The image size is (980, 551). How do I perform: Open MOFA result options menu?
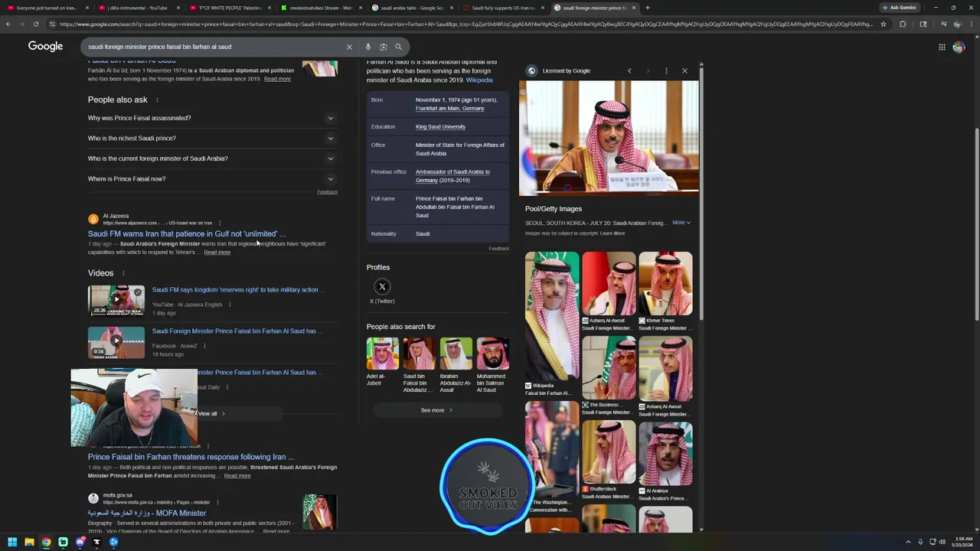[x=217, y=502]
